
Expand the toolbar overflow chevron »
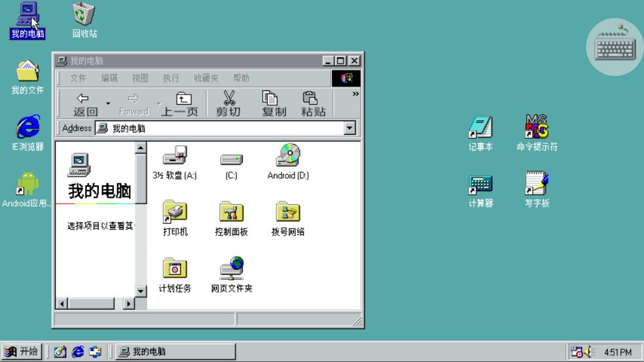pos(355,94)
